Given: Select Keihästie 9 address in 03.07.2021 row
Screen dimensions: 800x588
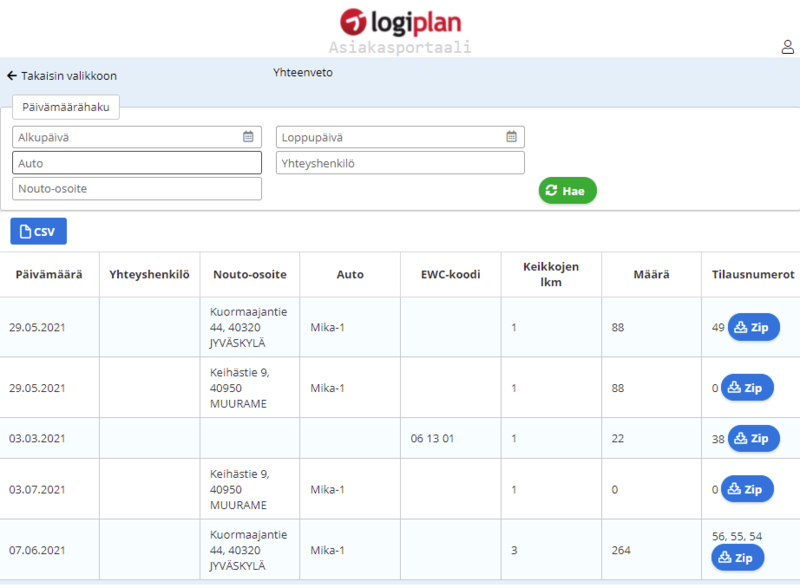Looking at the screenshot, I should pos(239,489).
